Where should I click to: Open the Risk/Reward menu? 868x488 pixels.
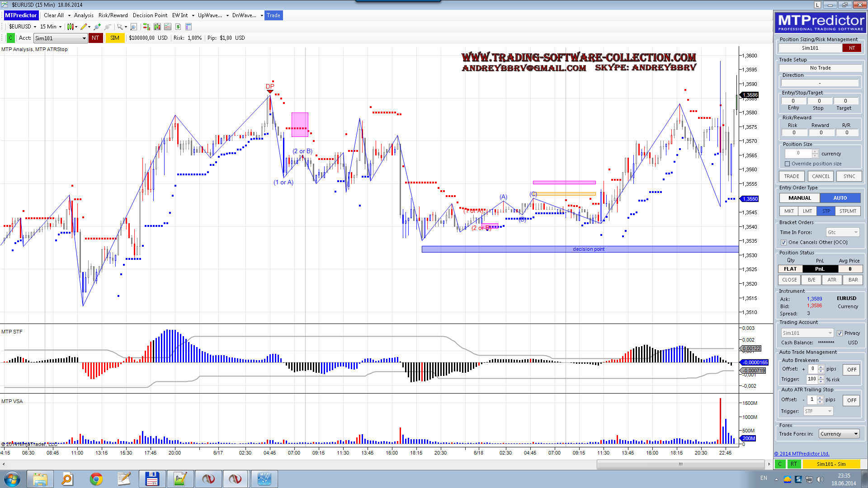[x=113, y=15]
